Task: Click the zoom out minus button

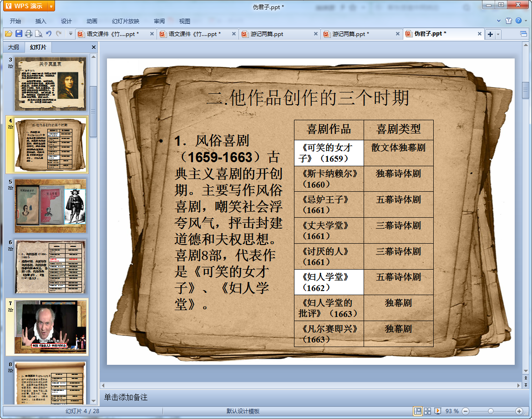Action: point(466,411)
